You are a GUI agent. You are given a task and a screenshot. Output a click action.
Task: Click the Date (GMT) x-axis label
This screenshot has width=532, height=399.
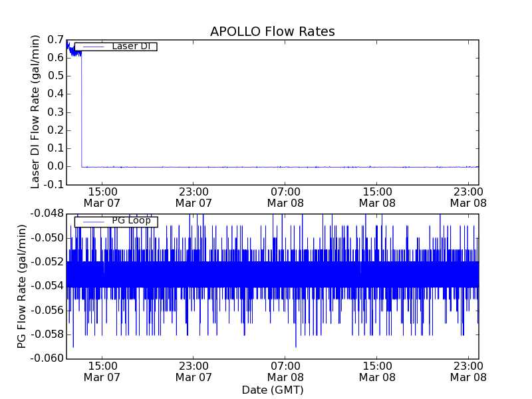point(272,390)
